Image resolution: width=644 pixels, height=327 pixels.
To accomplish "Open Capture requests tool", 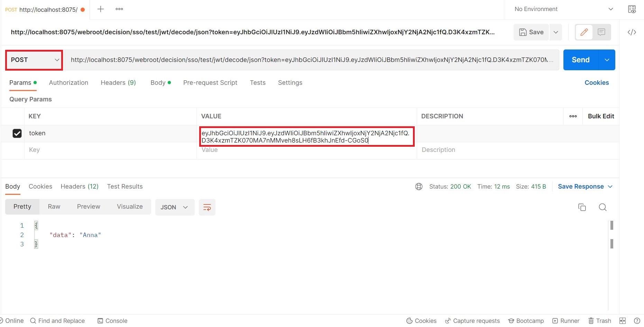I will tap(472, 321).
